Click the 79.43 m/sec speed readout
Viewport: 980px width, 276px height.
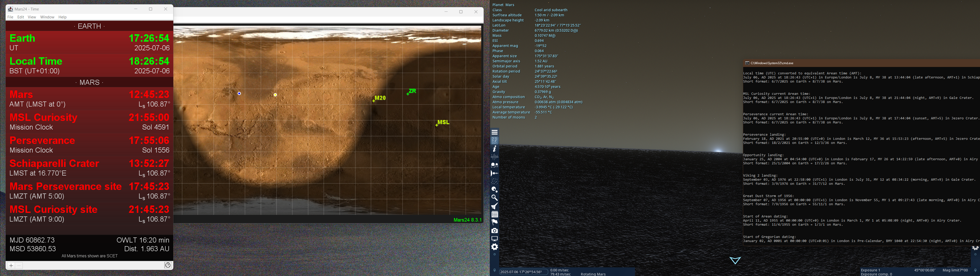[x=560, y=274]
